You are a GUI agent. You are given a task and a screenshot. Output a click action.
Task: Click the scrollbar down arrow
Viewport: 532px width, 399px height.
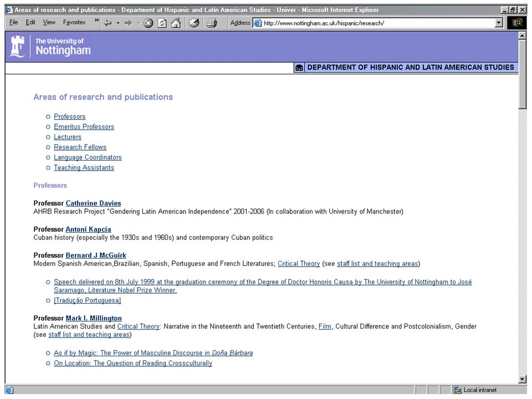tap(523, 379)
